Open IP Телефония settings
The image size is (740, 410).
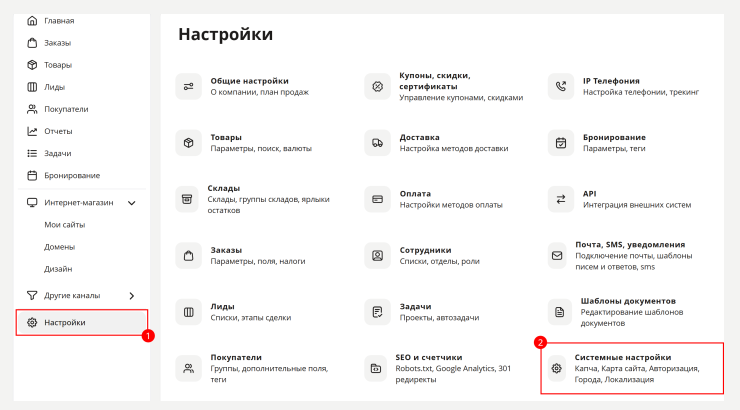point(611,81)
